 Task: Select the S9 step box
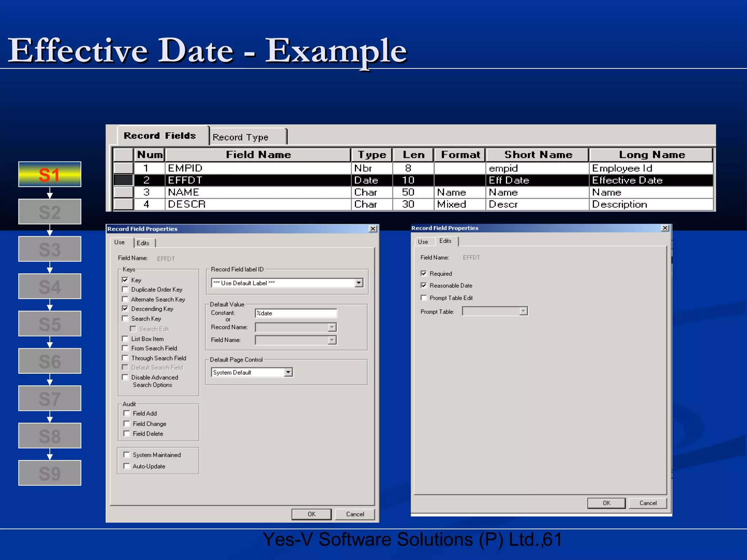click(50, 473)
